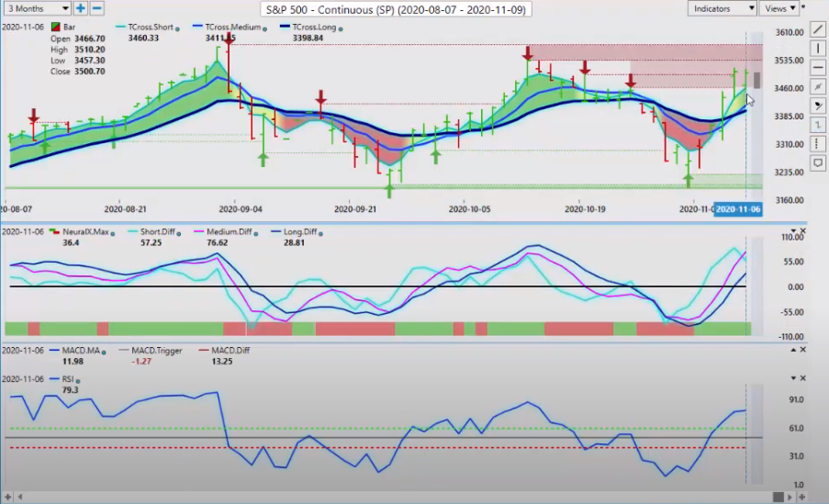Toggle the Short.Diff settings dot
Screen dimensions: 829x504
point(179,233)
